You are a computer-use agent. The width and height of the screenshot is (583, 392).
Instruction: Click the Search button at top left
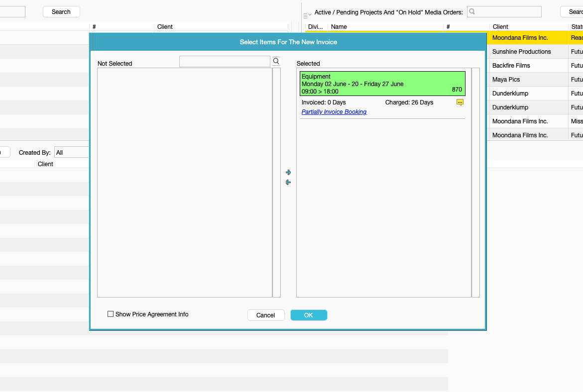click(x=61, y=12)
